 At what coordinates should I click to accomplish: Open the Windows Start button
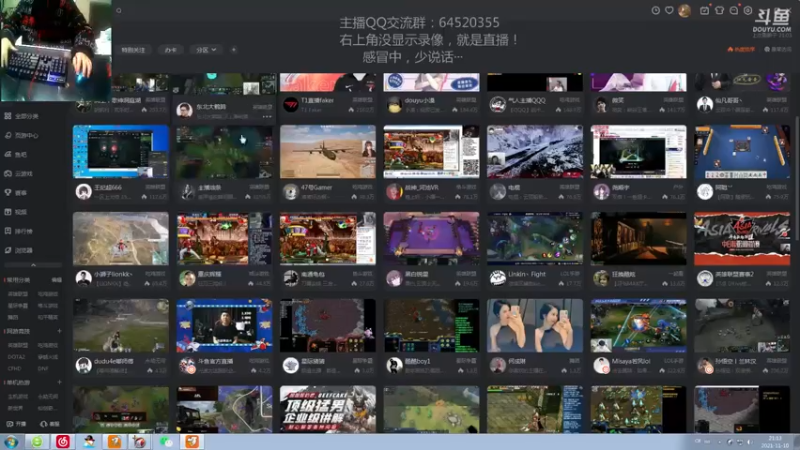11,442
